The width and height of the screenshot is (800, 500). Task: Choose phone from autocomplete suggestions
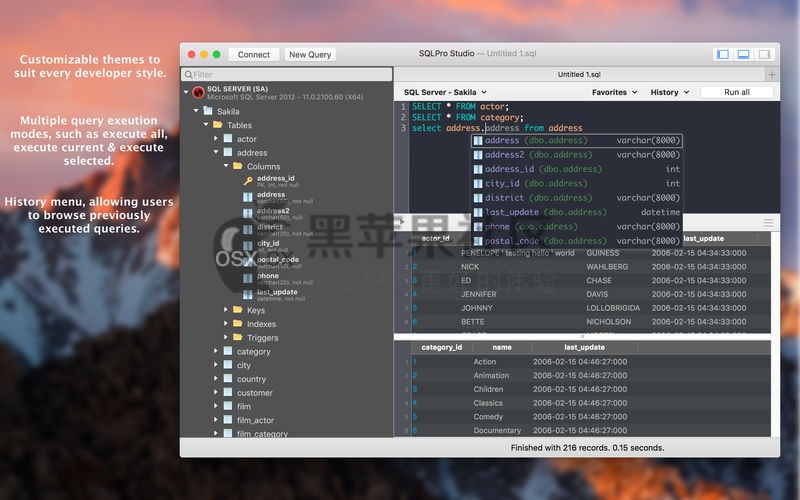577,227
